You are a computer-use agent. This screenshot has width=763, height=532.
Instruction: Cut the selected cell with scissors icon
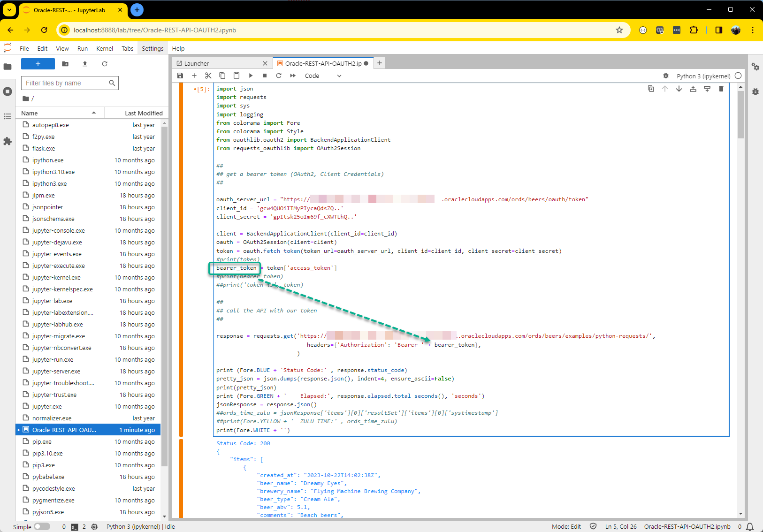point(208,76)
